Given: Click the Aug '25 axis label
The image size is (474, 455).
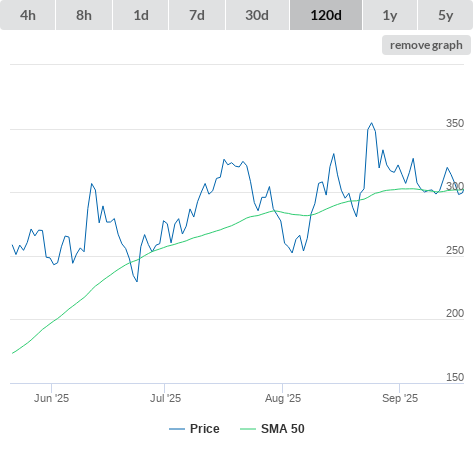Looking at the screenshot, I should coord(283,398).
